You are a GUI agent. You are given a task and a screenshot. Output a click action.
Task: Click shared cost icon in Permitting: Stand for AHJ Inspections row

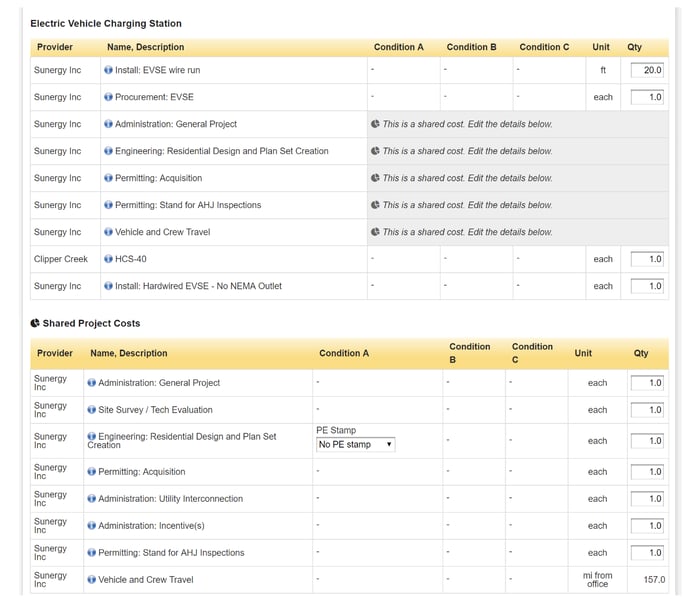pos(375,205)
